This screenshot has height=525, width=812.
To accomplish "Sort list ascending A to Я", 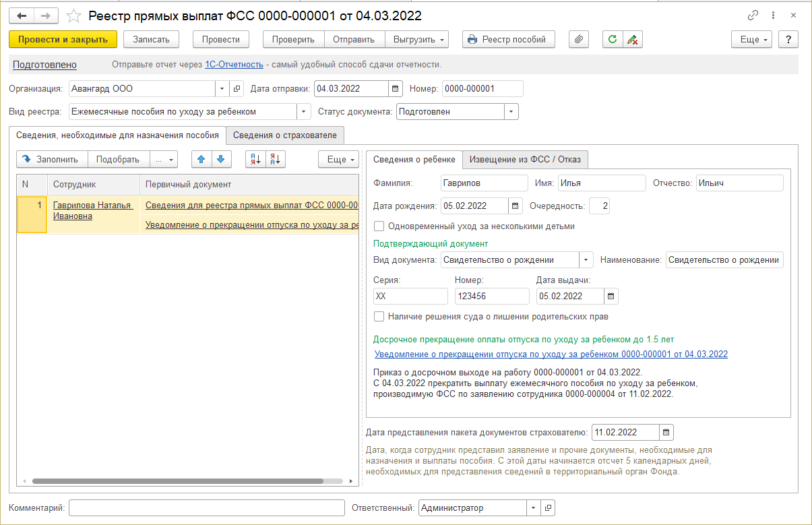I will 255,160.
